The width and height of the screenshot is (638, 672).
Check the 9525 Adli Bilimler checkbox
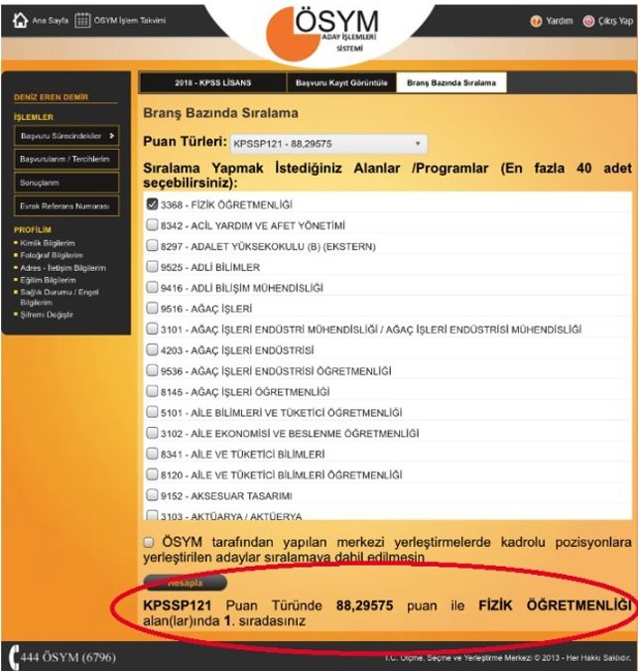(153, 267)
